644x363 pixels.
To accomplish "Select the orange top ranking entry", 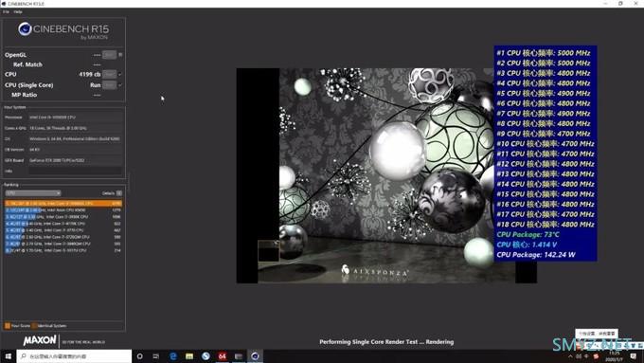I will click(63, 203).
